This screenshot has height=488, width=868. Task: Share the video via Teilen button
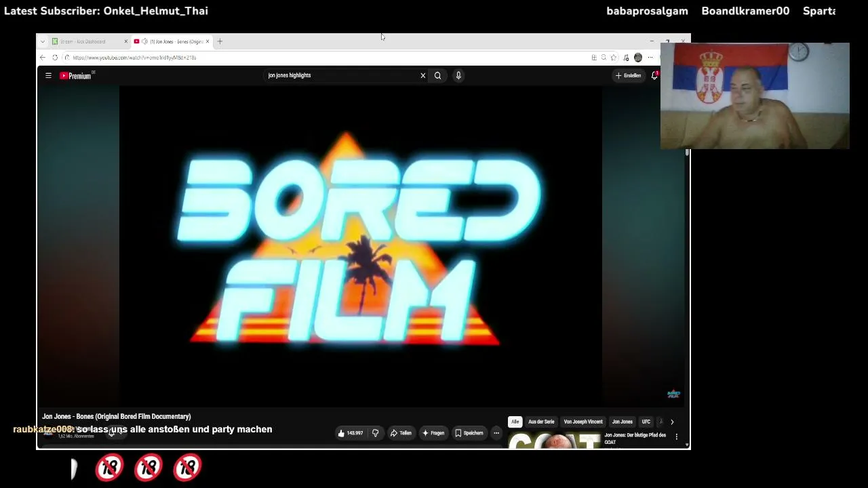pos(401,433)
